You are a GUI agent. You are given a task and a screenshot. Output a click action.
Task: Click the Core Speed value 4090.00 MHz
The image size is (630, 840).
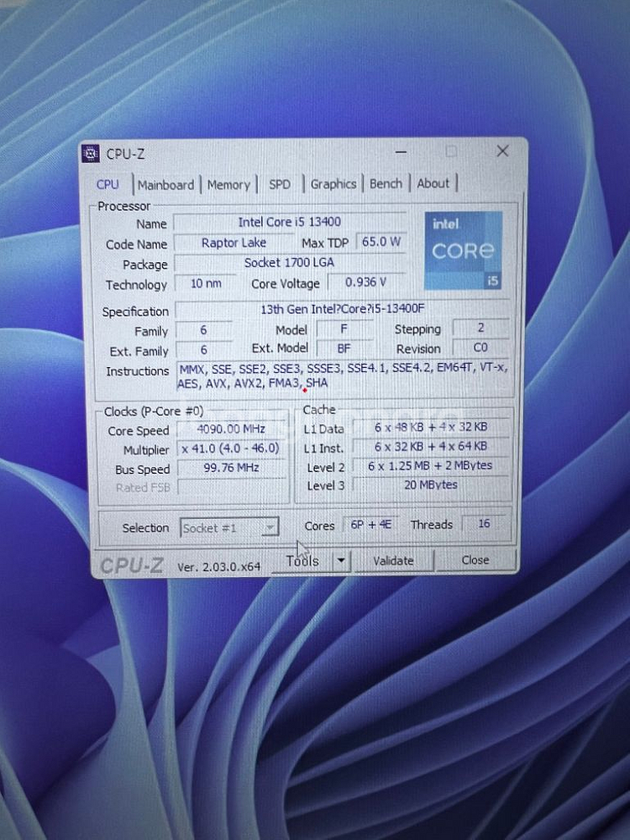[231, 429]
